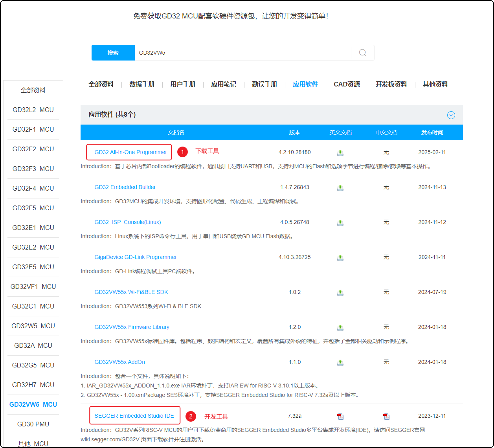Collapse the 应用软件 section with chevron
This screenshot has height=448, width=494.
coord(451,115)
